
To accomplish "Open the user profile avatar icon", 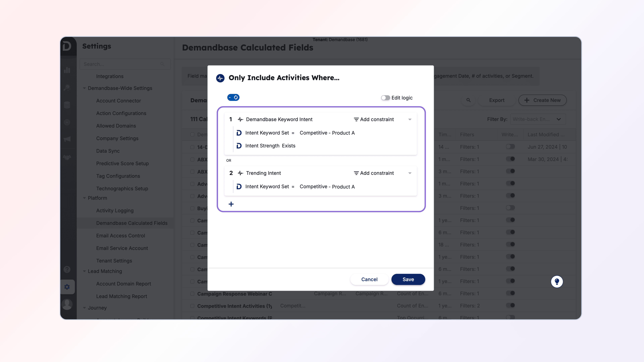I will [x=67, y=304].
